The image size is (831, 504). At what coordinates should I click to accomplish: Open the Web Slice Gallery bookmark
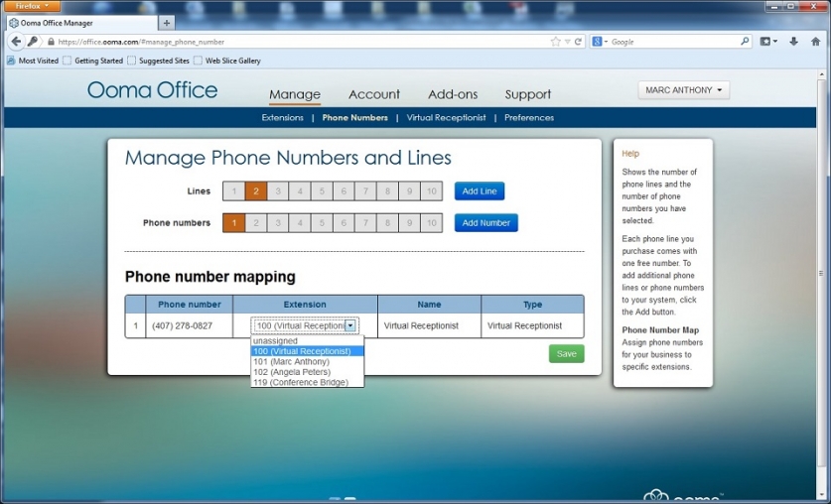(x=227, y=61)
